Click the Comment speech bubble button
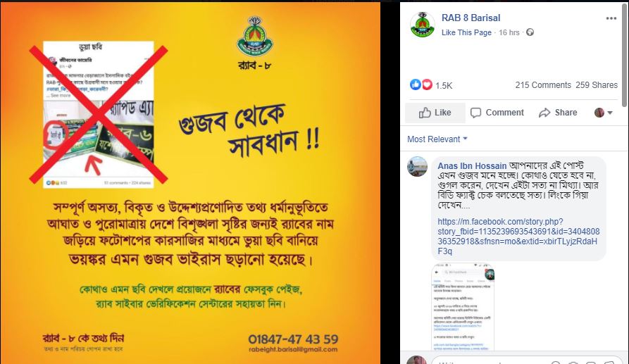The image size is (629, 364). pos(497,113)
